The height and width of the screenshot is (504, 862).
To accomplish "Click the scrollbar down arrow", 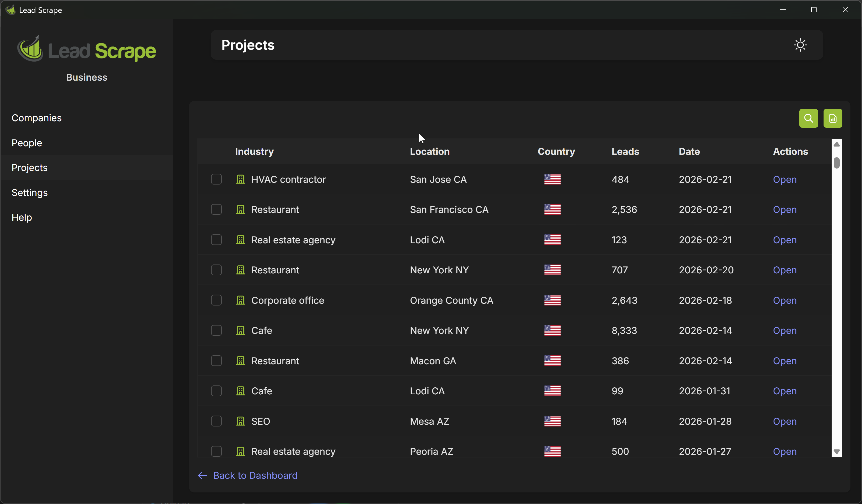I will click(x=836, y=452).
